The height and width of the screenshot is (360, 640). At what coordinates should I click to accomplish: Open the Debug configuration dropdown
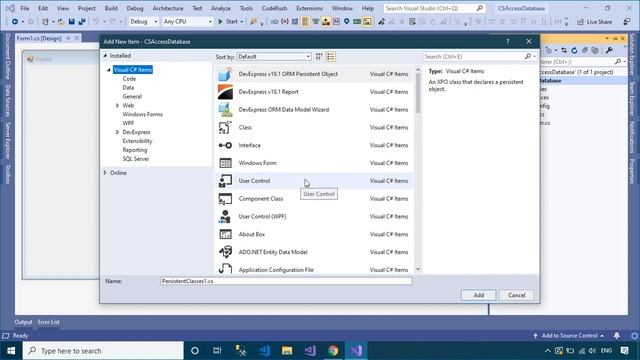[143, 21]
